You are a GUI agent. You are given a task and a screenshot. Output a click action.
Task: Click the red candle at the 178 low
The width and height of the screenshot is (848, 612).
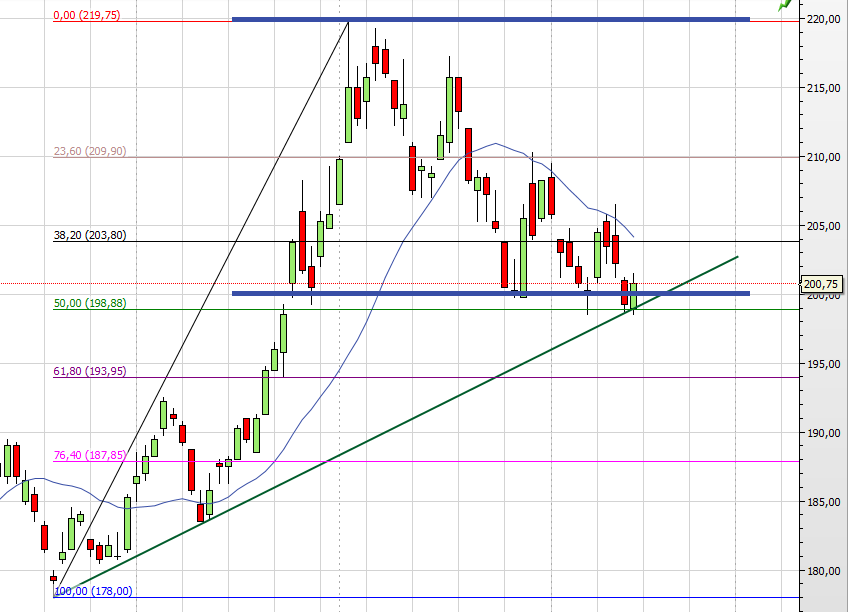[x=53, y=577]
